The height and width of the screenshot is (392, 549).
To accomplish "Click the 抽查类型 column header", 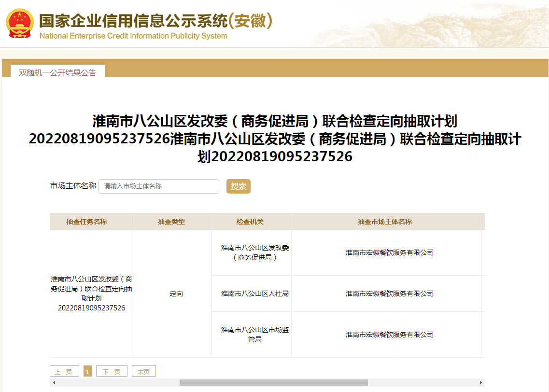I will pos(171,222).
